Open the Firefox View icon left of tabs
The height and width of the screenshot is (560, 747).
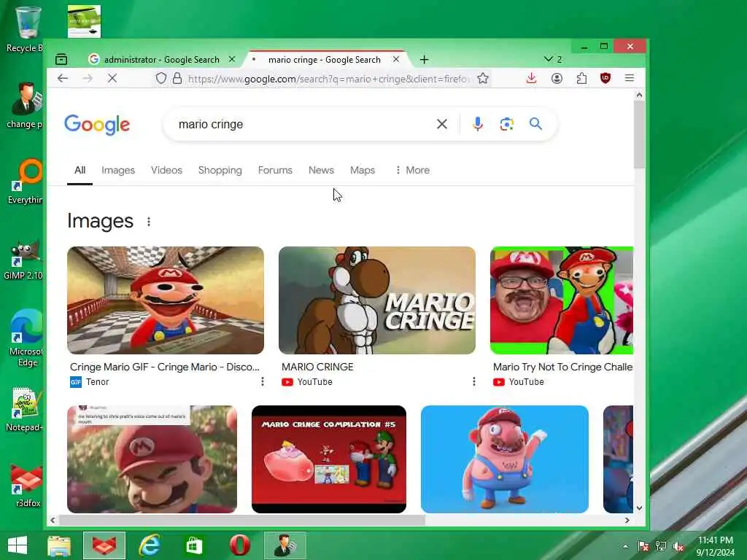61,60
